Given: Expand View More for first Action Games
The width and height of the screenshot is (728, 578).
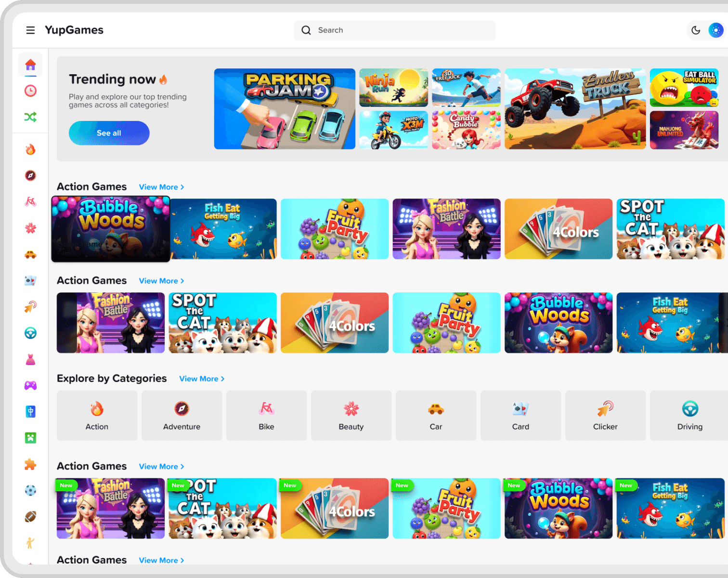Looking at the screenshot, I should coord(161,187).
